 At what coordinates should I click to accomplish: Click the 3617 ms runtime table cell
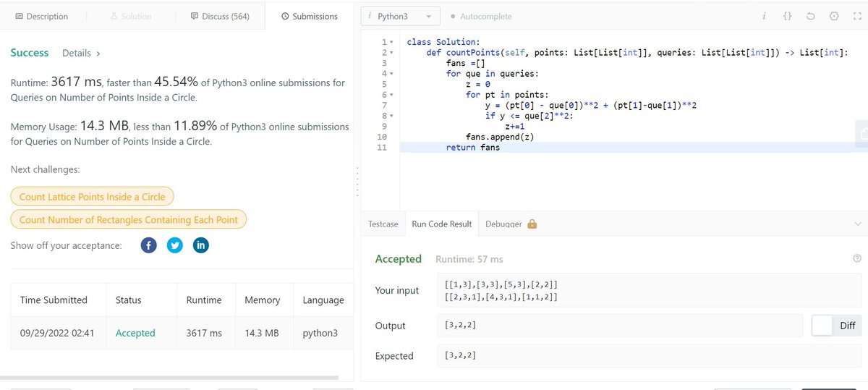[x=204, y=334]
